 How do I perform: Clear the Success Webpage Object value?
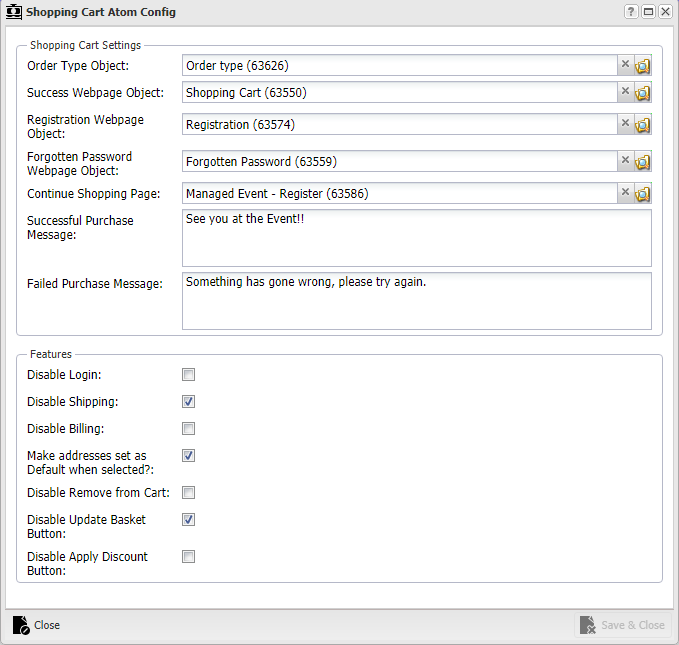tap(625, 92)
